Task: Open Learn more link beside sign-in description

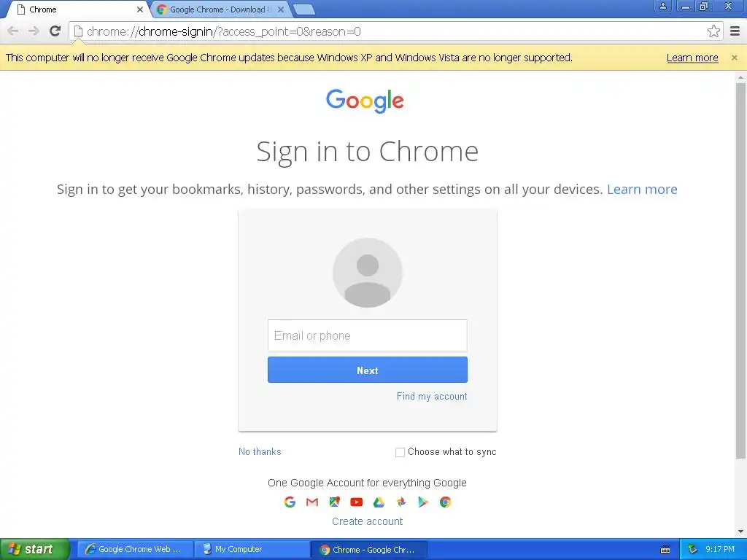Action: pyautogui.click(x=642, y=189)
